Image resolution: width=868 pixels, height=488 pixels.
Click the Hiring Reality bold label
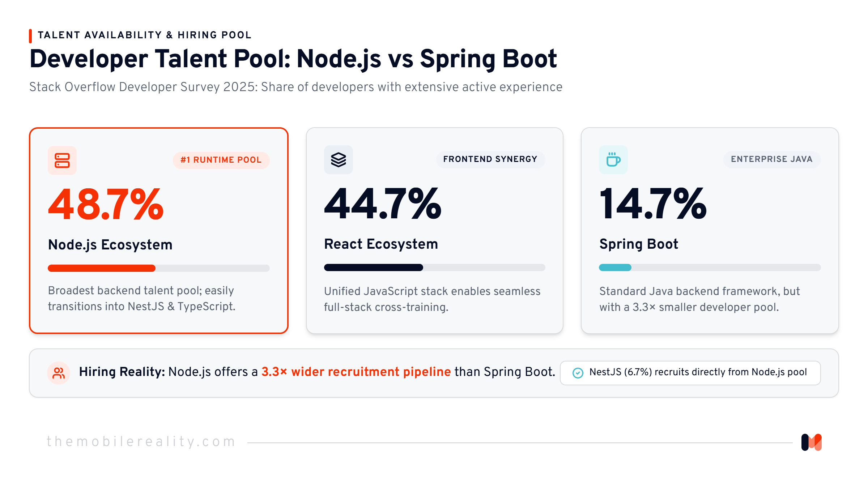click(122, 372)
